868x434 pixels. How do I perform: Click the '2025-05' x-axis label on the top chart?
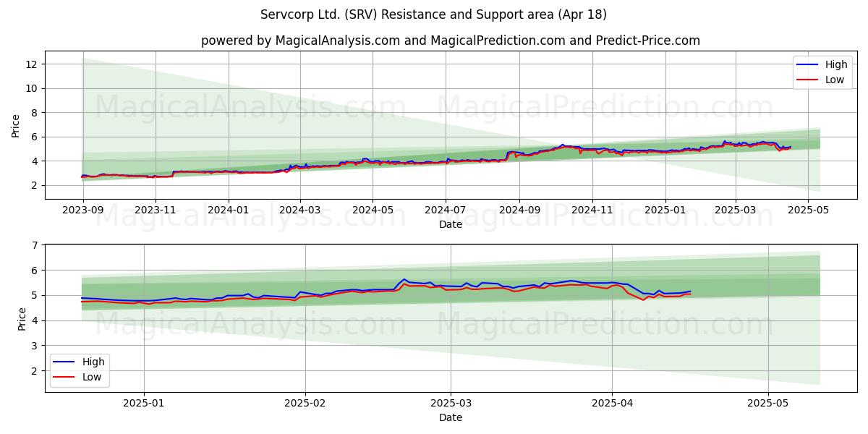(x=809, y=210)
